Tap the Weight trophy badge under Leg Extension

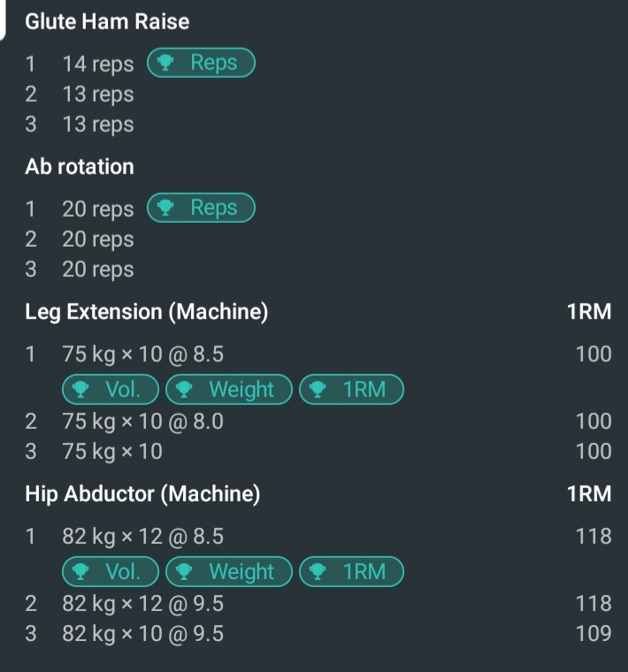coord(228,390)
